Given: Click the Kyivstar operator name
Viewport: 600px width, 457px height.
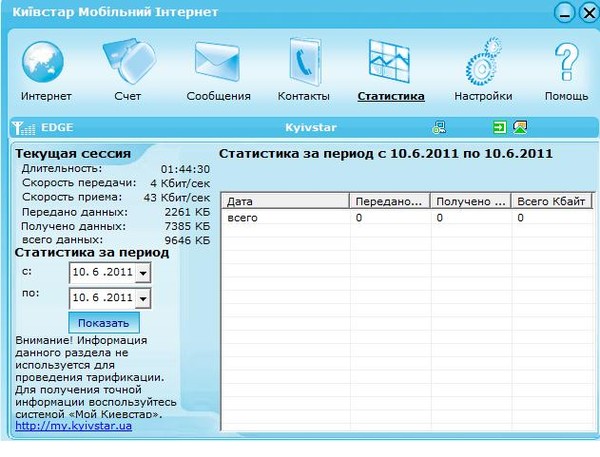Looking at the screenshot, I should tap(311, 127).
